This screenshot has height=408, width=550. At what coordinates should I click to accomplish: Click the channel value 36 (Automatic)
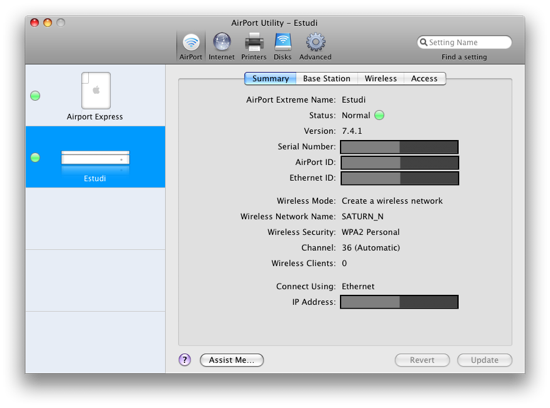click(371, 248)
